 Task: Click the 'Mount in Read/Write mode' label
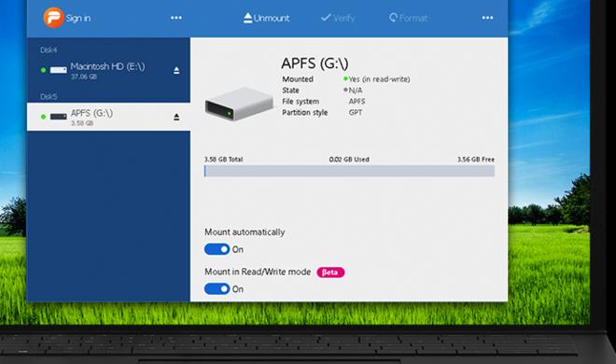coord(258,272)
